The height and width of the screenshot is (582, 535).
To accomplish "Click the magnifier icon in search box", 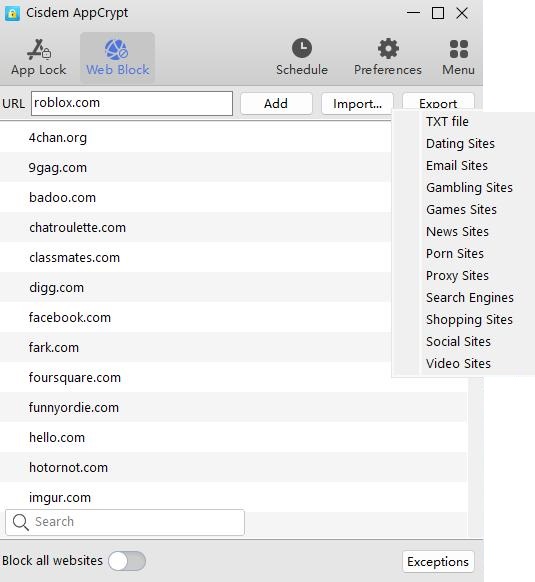I will 20,522.
